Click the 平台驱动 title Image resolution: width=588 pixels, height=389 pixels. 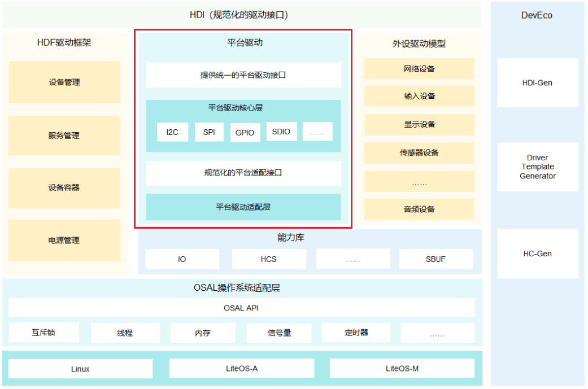(x=245, y=43)
